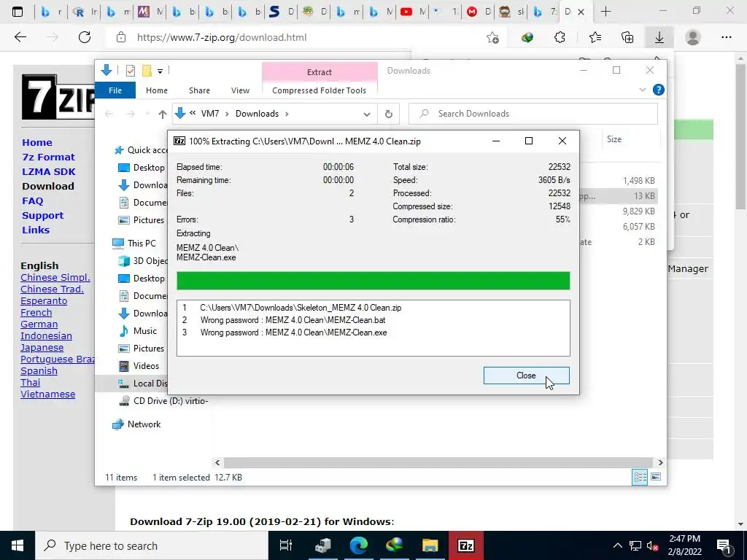Refresh the 7-zip.org page
747x560 pixels.
(x=85, y=37)
